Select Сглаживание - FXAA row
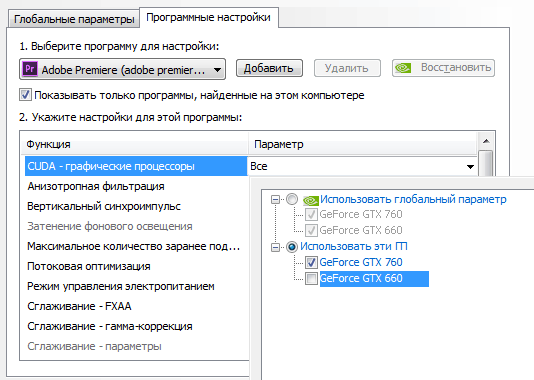The width and height of the screenshot is (534, 380). 136,306
